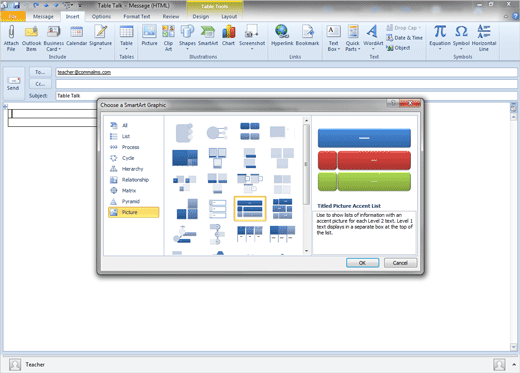Click the Clip Art icon
The image size is (520, 373).
(x=168, y=32)
